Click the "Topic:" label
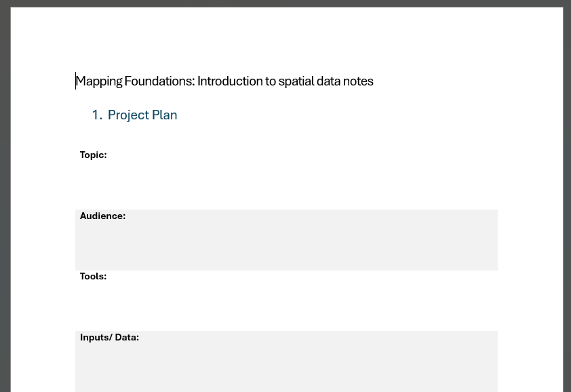 [93, 155]
